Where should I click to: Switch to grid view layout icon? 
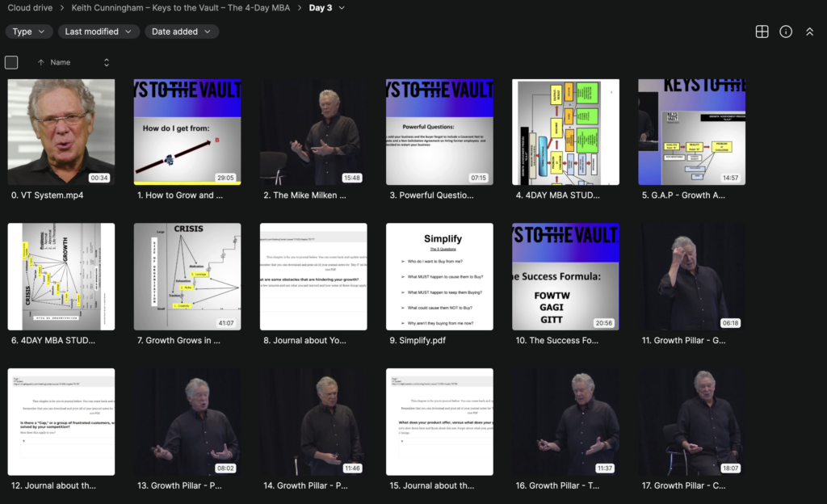coord(761,31)
